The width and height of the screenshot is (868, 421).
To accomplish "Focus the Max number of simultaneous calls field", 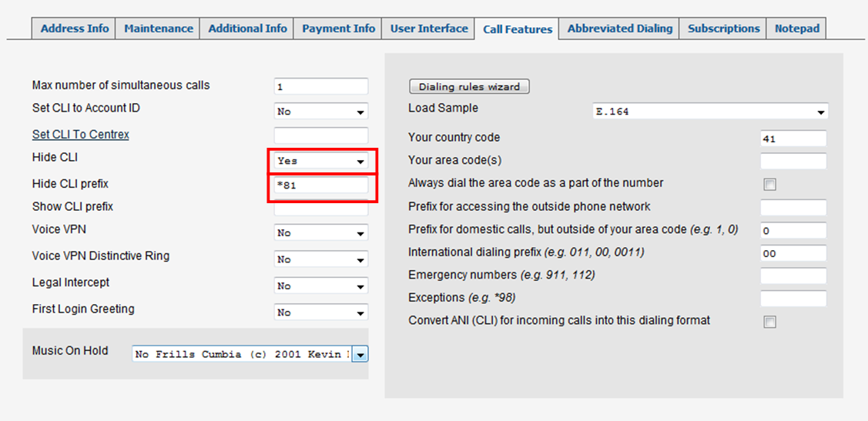I will point(321,86).
